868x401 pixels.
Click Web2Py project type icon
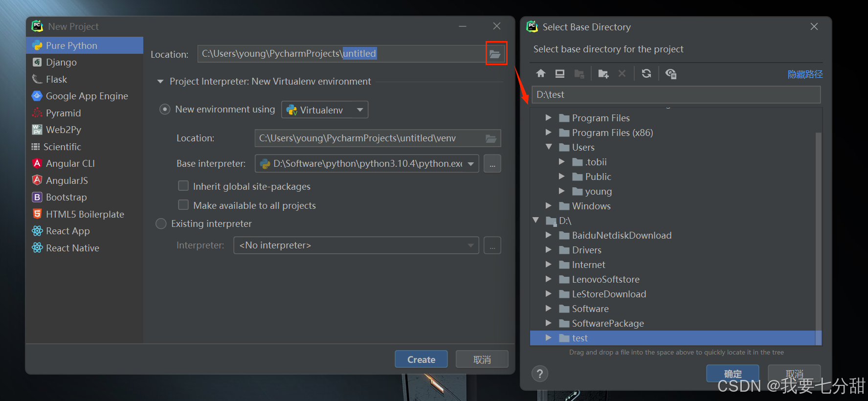[x=37, y=130]
